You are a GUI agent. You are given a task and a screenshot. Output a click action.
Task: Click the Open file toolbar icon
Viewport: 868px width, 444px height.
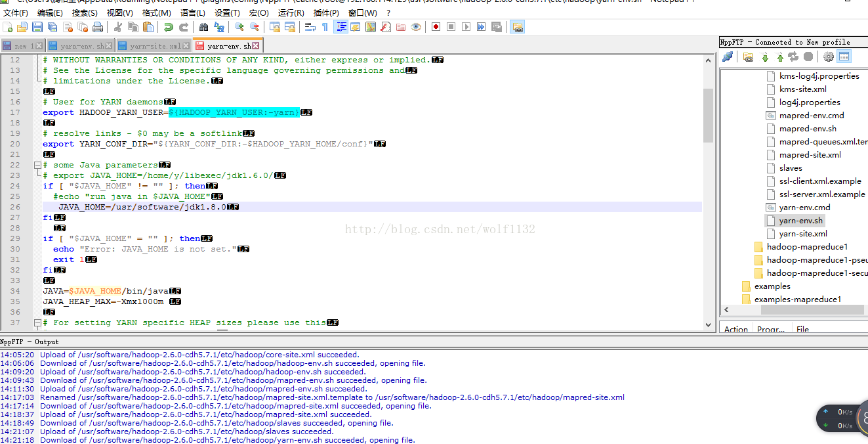22,27
